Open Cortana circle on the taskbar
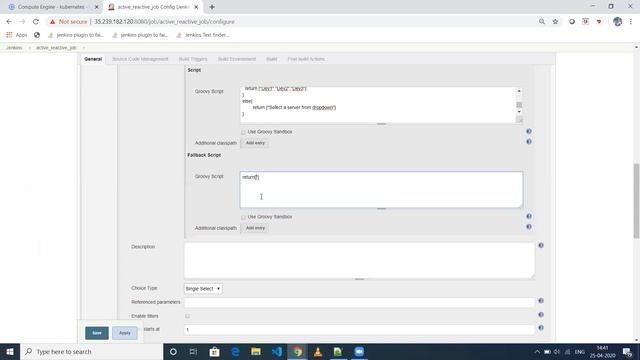 pos(173,351)
